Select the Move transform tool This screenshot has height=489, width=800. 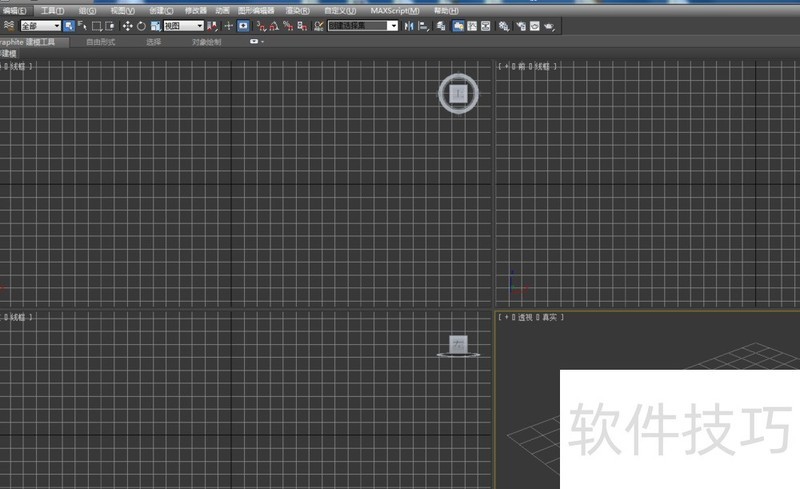pyautogui.click(x=127, y=25)
